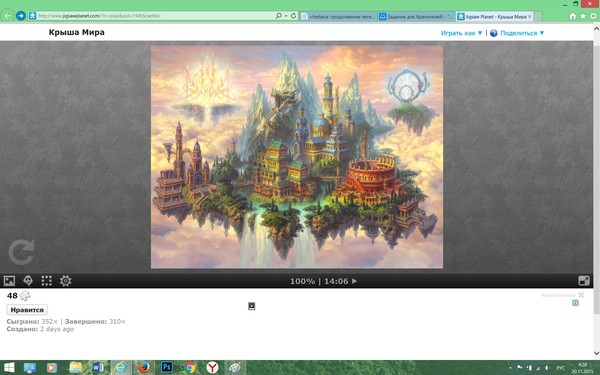Click the Нравится like button
This screenshot has width=600, height=375.
coord(27,310)
